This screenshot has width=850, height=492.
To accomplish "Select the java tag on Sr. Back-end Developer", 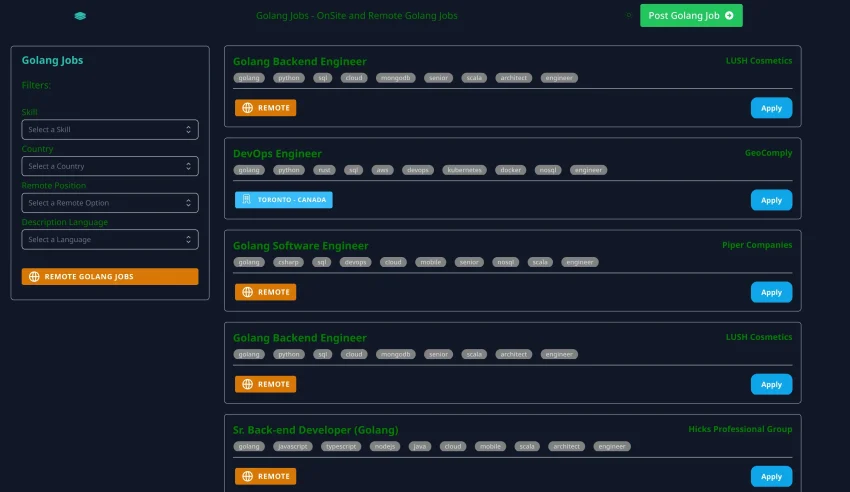I will tap(420, 446).
